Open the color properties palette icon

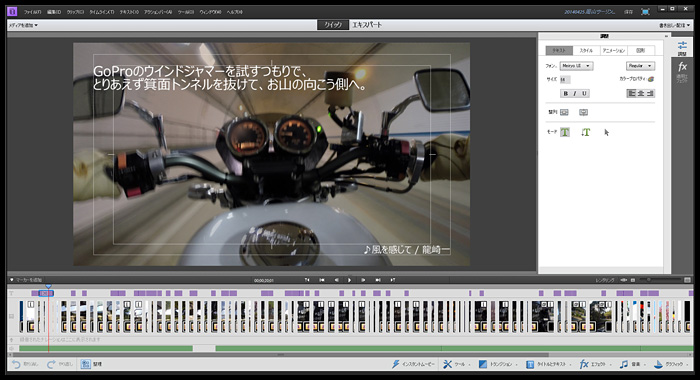[x=651, y=79]
